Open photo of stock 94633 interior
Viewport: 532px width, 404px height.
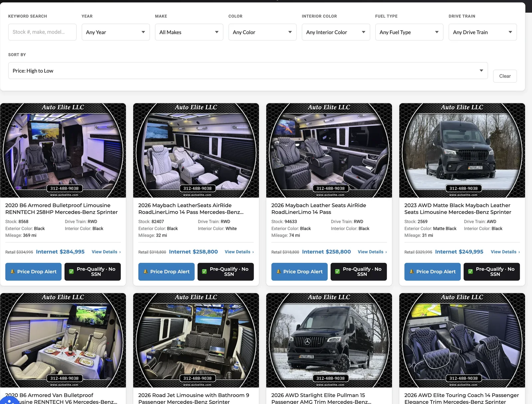point(329,150)
